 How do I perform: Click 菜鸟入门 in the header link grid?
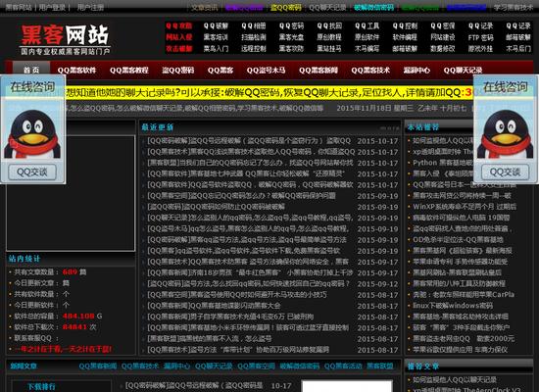[216, 48]
